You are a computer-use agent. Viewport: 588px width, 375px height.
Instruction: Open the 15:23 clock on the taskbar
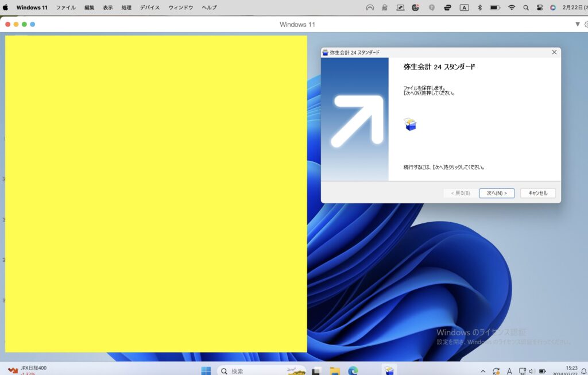tap(565, 370)
